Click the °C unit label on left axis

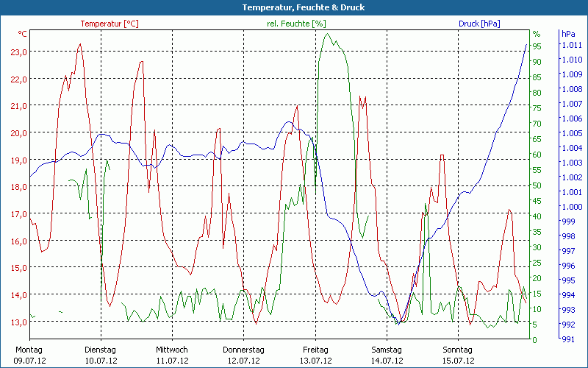[x=22, y=34]
